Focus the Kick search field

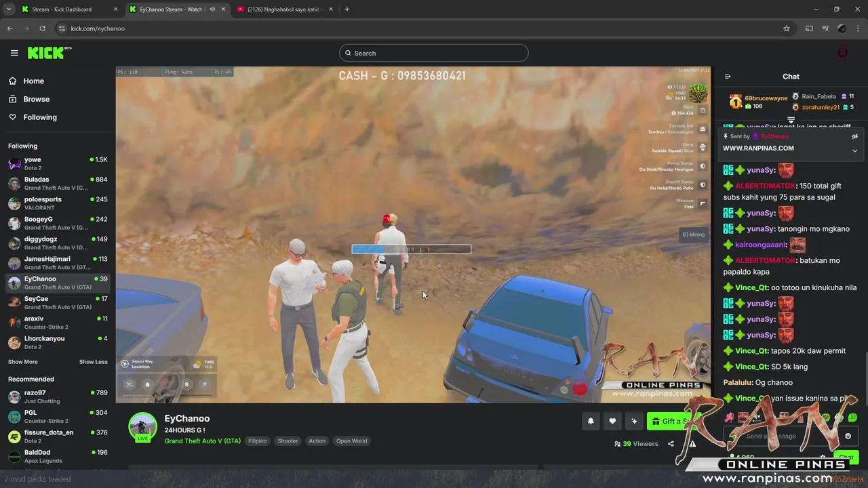(x=434, y=53)
